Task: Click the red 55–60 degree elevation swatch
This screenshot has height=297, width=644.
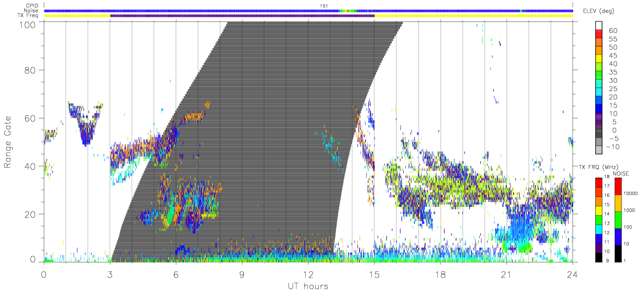Action: coord(599,35)
